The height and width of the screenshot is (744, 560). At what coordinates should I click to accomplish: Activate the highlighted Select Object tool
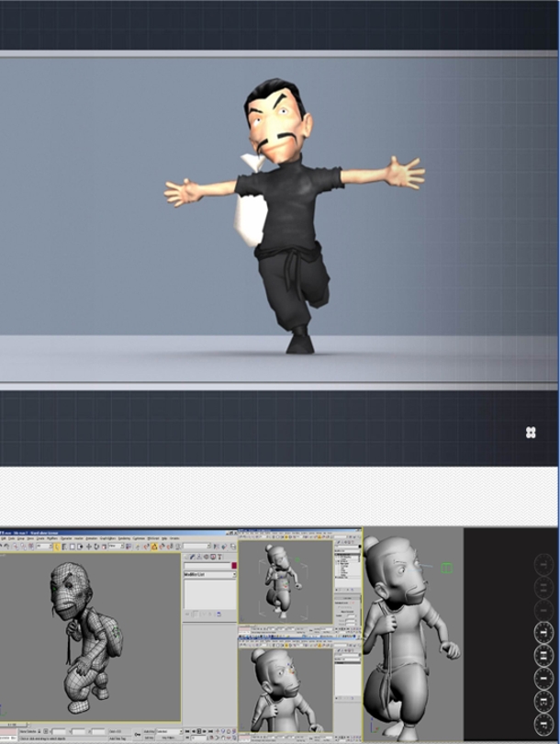(57, 547)
